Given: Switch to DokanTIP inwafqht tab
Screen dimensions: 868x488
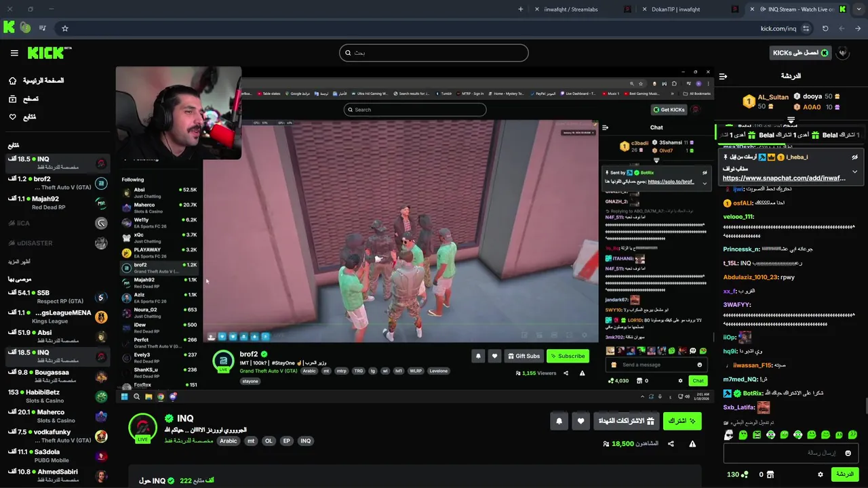Looking at the screenshot, I should (x=692, y=9).
